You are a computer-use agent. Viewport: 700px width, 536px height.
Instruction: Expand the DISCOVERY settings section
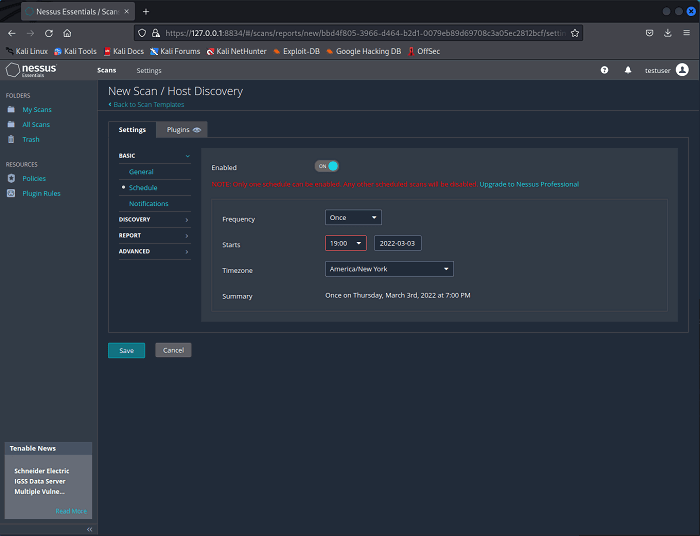(x=154, y=220)
